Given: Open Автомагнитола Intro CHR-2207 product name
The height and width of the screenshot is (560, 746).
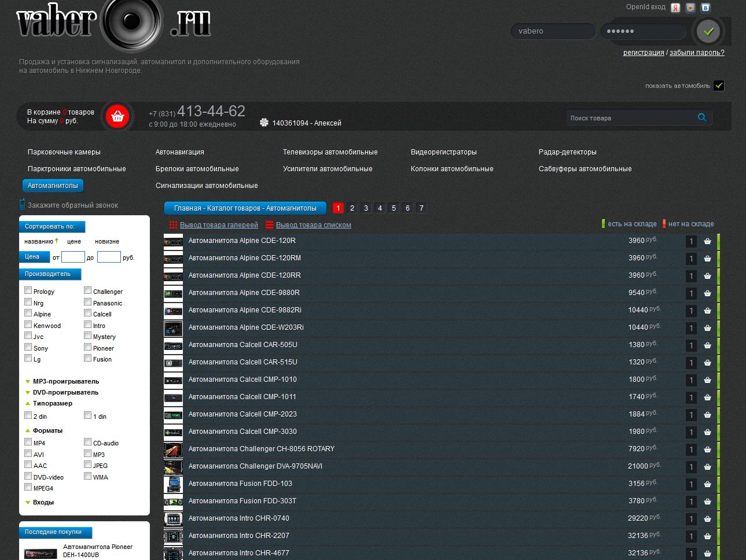Looking at the screenshot, I should [238, 536].
